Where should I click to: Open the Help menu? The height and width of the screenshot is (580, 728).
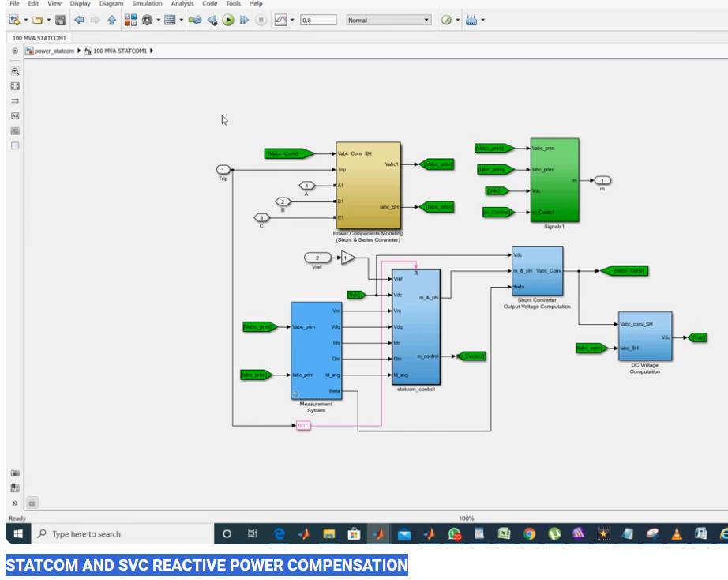coord(256,3)
